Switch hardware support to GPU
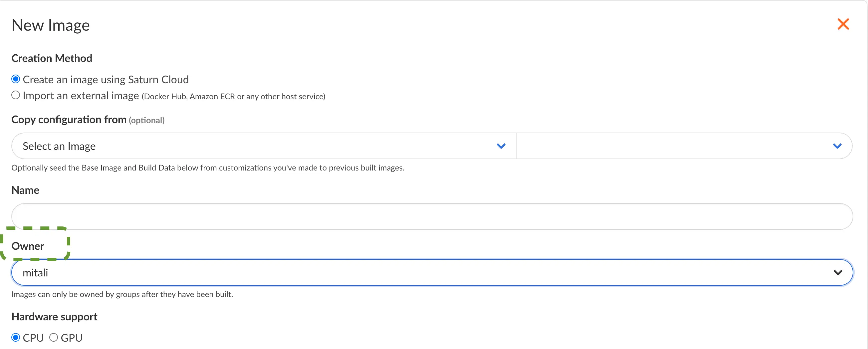 (54, 337)
